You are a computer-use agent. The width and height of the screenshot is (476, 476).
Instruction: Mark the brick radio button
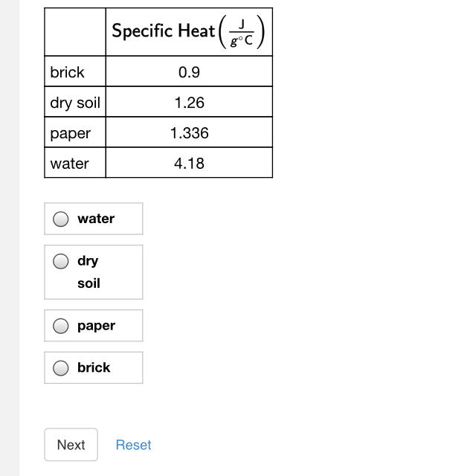pyautogui.click(x=62, y=367)
